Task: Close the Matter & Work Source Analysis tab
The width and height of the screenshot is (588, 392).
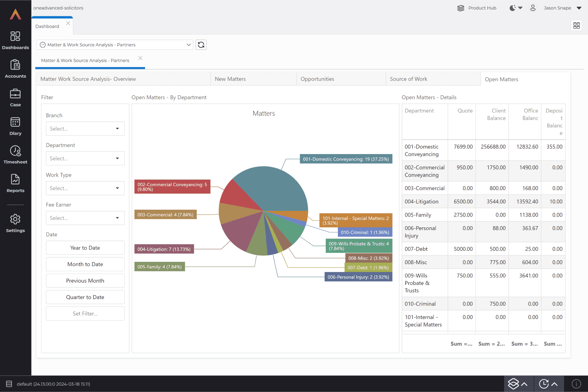Action: 140,58
